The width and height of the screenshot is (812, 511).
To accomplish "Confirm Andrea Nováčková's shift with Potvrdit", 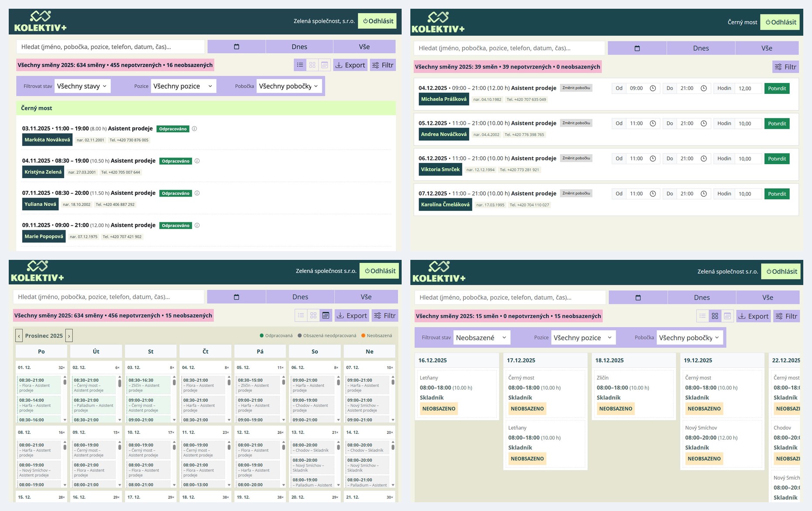I will tap(776, 124).
